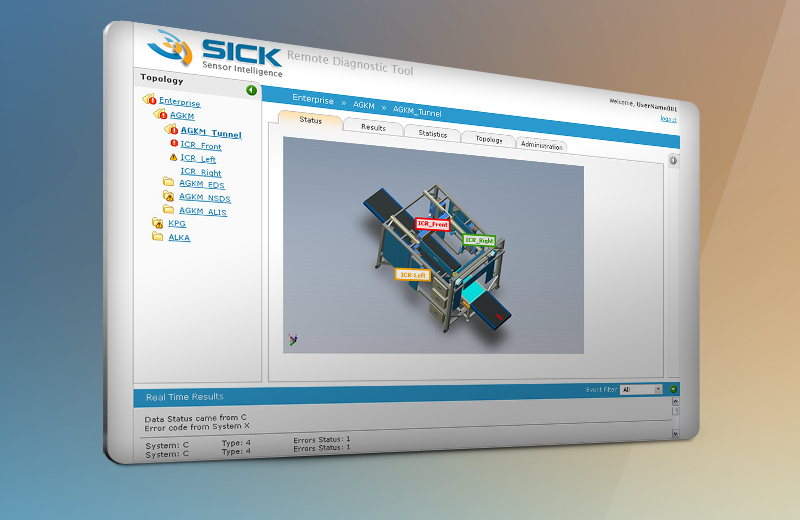This screenshot has width=800, height=520.
Task: Open KPG in the topology tree
Action: 177,223
